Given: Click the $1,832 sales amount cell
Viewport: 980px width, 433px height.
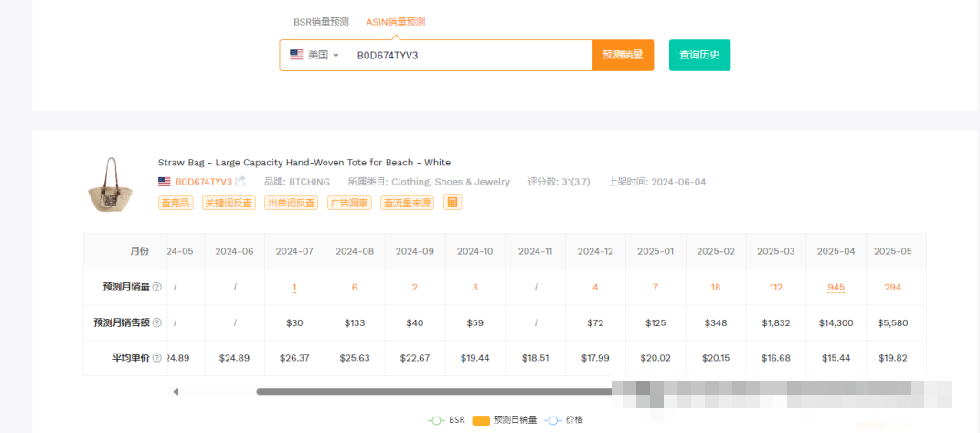Looking at the screenshot, I should tap(775, 323).
